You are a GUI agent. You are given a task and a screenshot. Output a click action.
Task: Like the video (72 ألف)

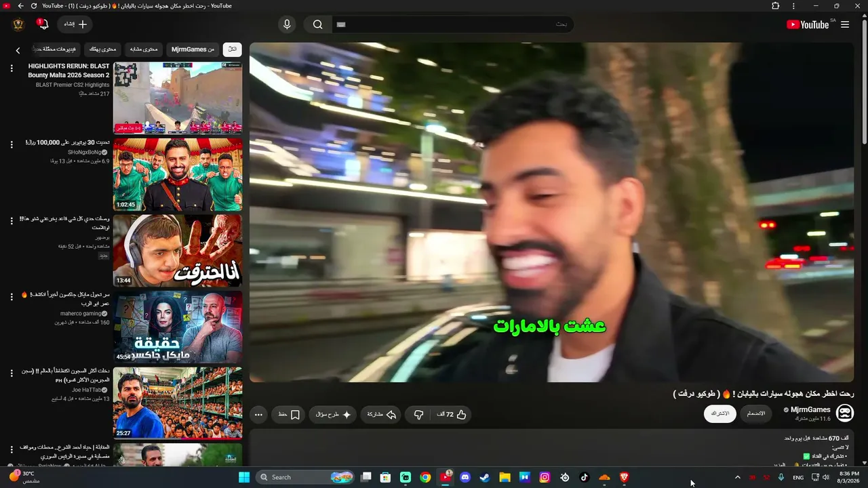[x=451, y=414]
